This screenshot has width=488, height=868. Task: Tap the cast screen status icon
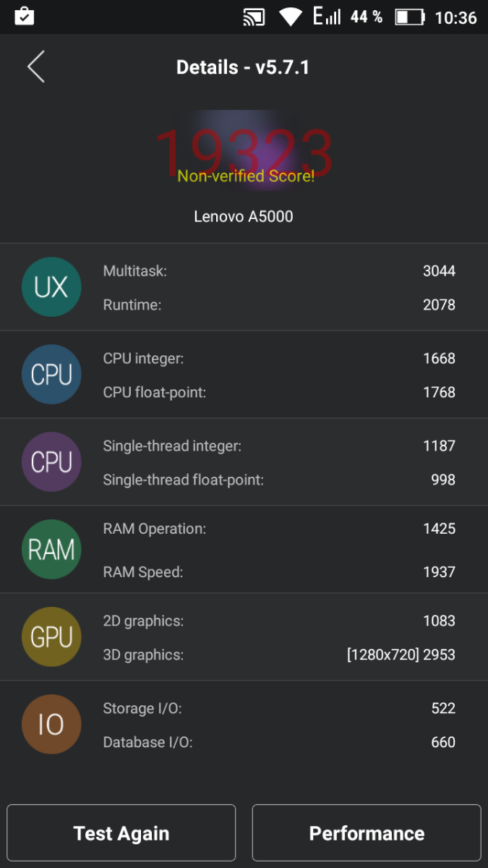[x=254, y=17]
